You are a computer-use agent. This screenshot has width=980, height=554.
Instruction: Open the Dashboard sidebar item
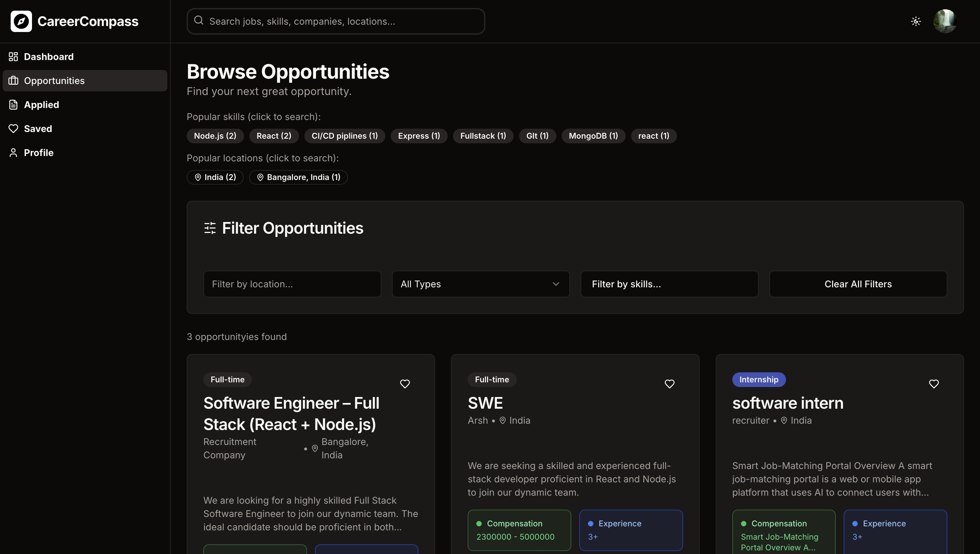tap(48, 57)
